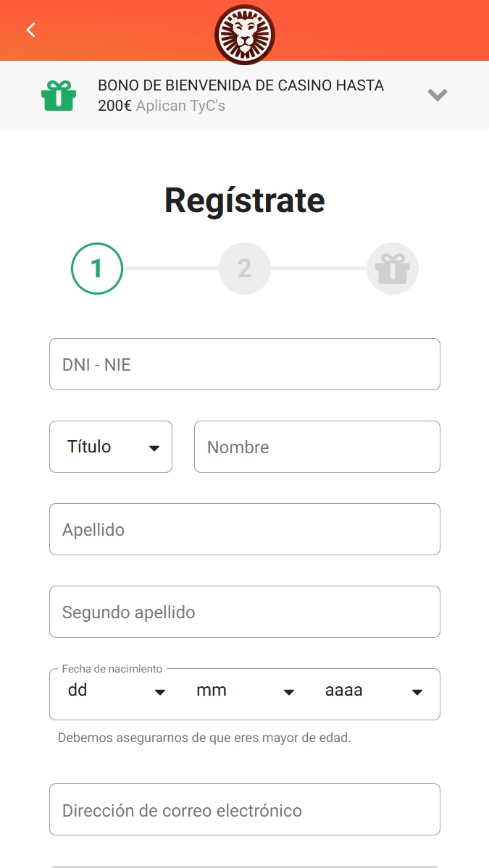Click the Regístrate heading
This screenshot has width=489, height=868.
coord(245,200)
